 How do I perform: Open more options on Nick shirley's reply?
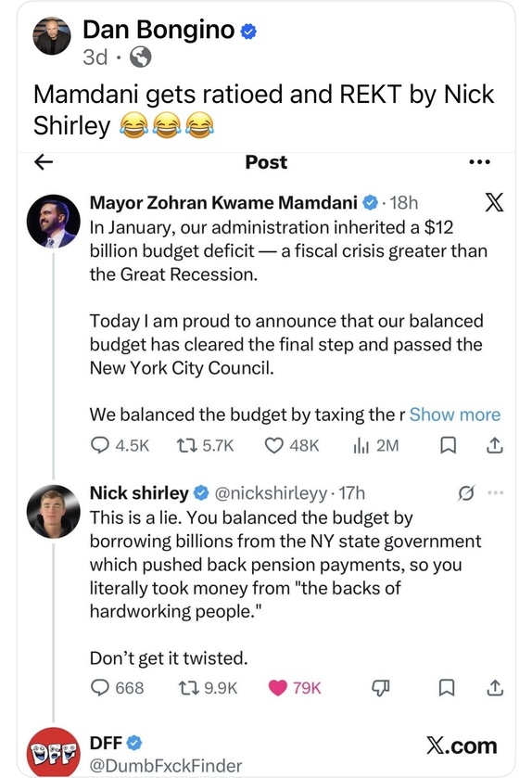click(x=495, y=492)
